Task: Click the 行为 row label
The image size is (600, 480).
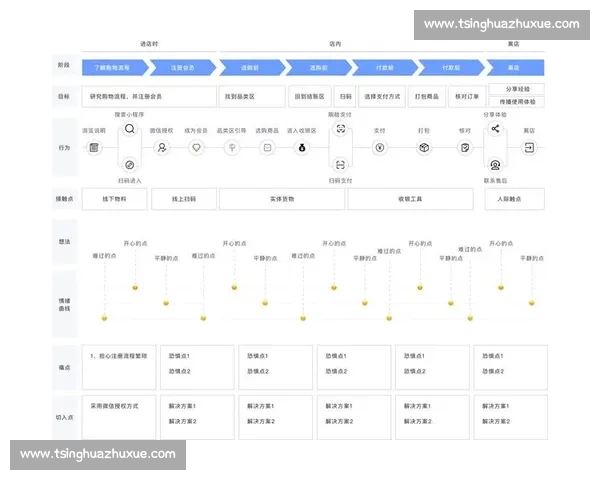Action: pos(64,148)
